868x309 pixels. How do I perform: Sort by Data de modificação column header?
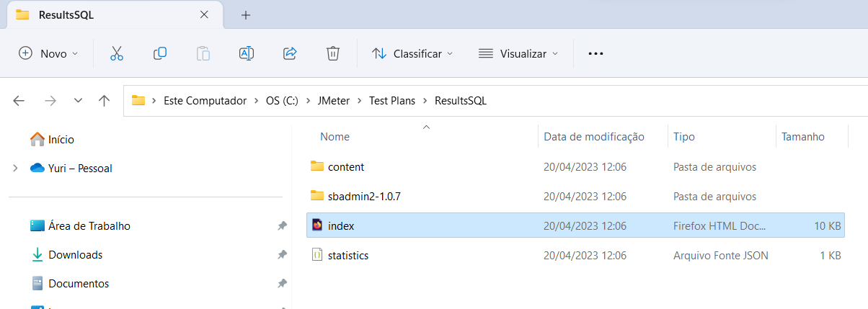593,137
